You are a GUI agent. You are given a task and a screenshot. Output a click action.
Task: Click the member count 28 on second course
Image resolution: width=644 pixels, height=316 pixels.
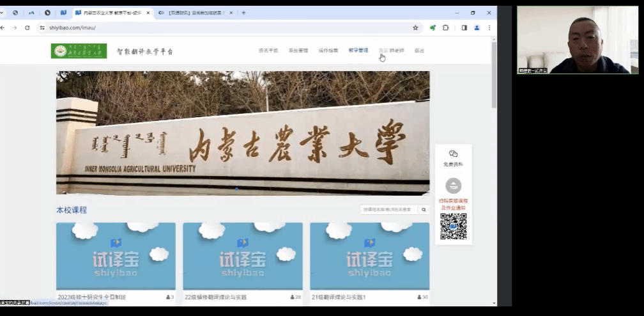tap(295, 297)
